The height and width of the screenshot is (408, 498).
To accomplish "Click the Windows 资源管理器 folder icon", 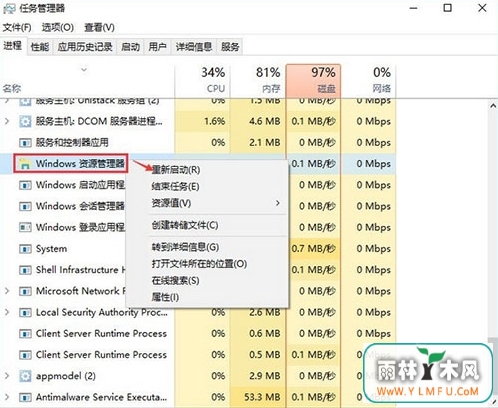I will [25, 164].
